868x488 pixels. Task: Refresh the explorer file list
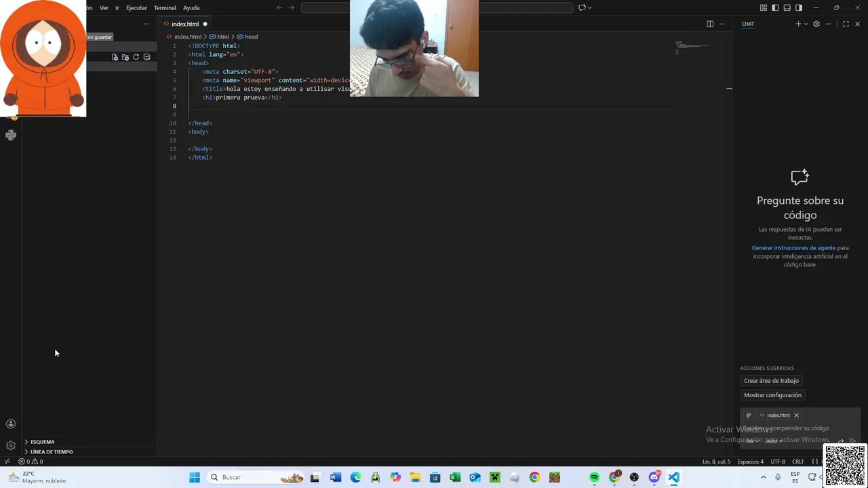[x=136, y=57]
